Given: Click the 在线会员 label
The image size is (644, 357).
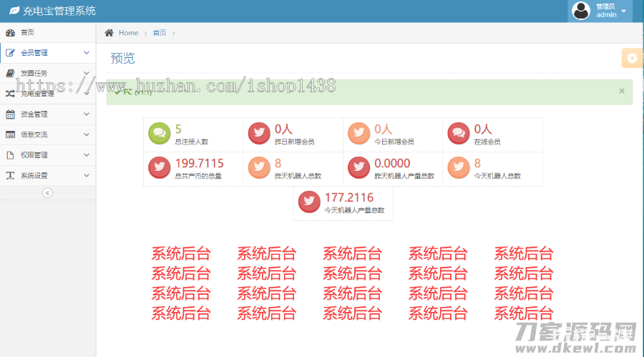Looking at the screenshot, I should point(487,142).
